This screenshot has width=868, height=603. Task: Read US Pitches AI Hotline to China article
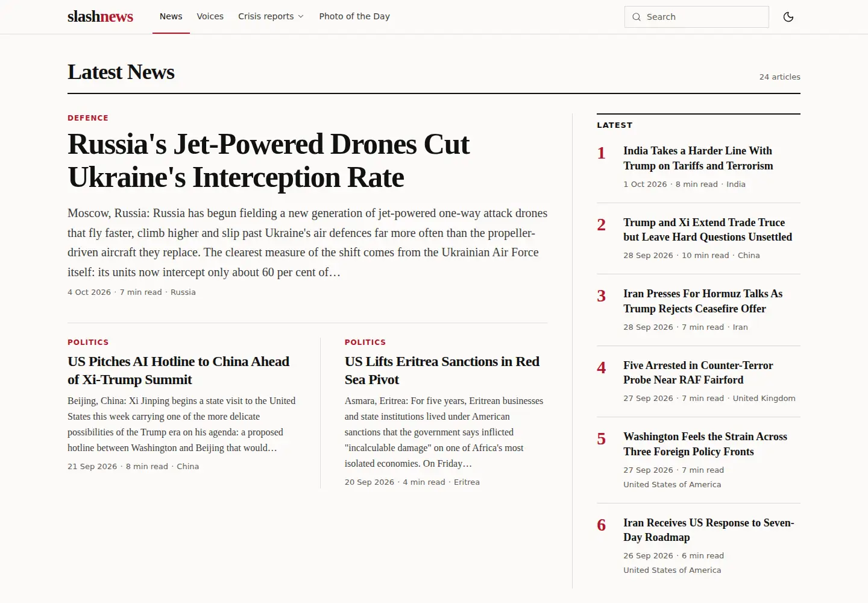pos(178,370)
